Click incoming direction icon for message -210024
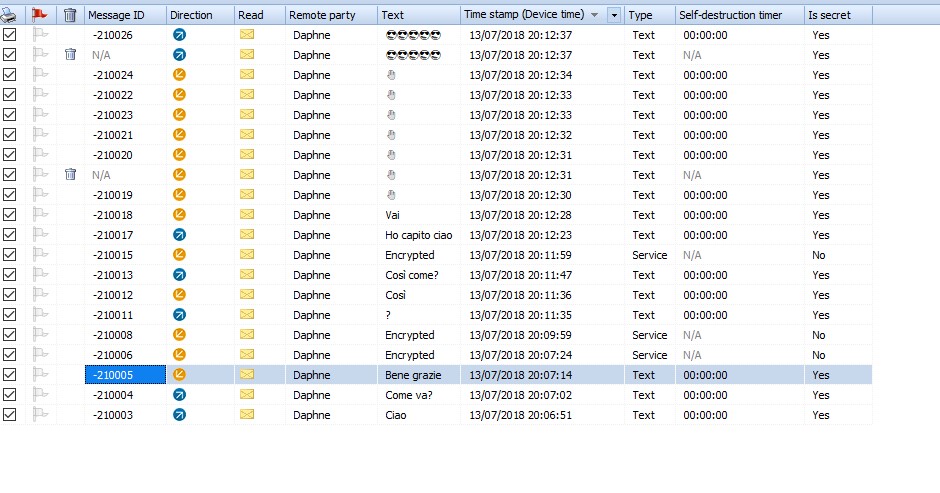 pyautogui.click(x=179, y=75)
